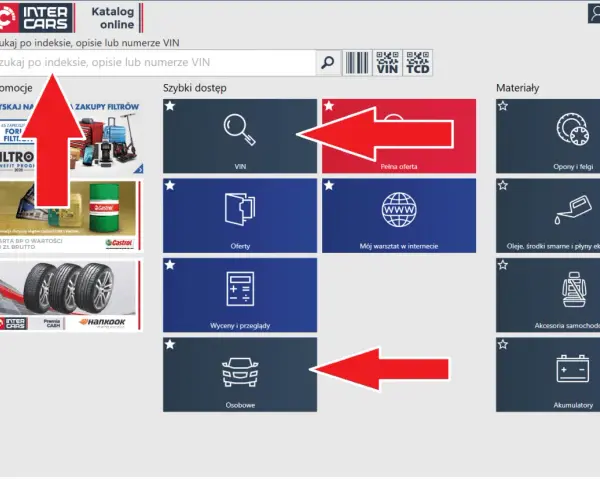Open the Osobowe car tile

pos(240,375)
